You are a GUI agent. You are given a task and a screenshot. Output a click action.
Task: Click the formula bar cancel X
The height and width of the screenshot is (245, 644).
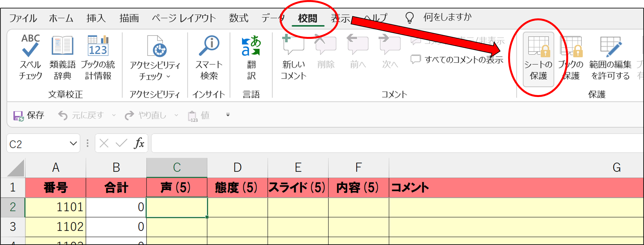point(104,143)
